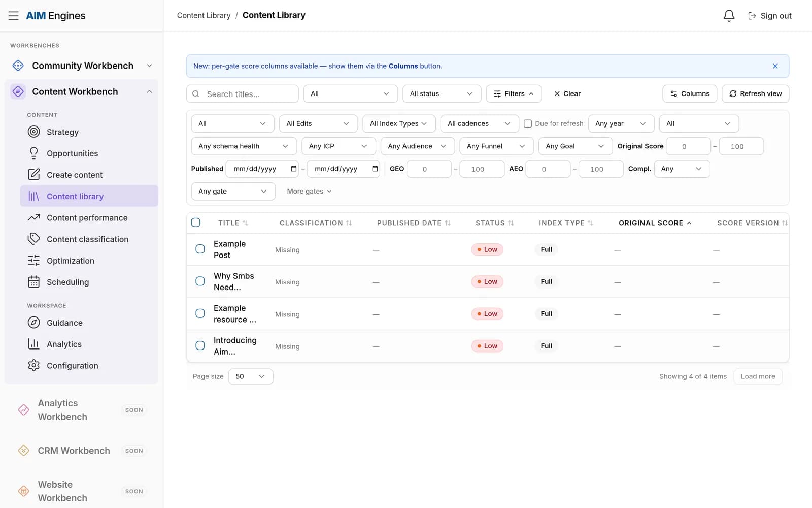The image size is (812, 508).
Task: Sort by Classification column arrows
Action: [x=349, y=223]
